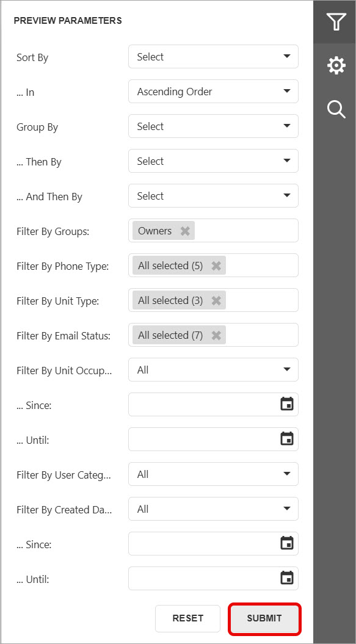356x644 pixels.
Task: Open calendar picker for last Until field
Action: [x=286, y=578]
